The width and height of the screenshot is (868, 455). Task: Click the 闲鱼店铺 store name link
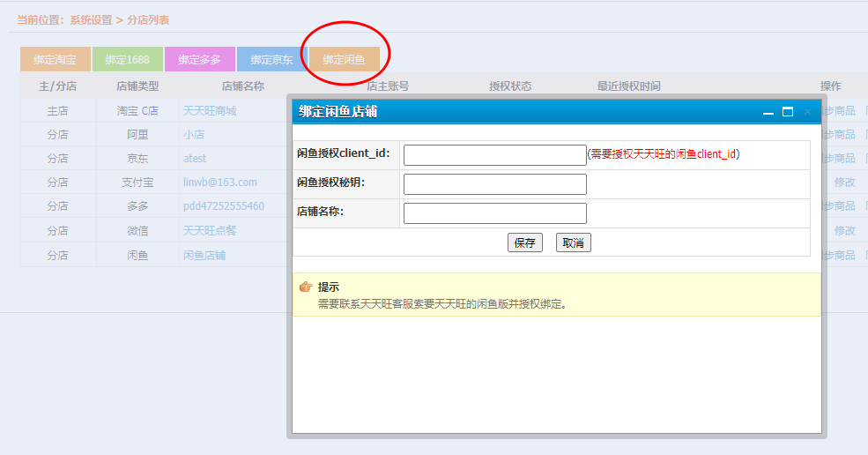tap(204, 255)
